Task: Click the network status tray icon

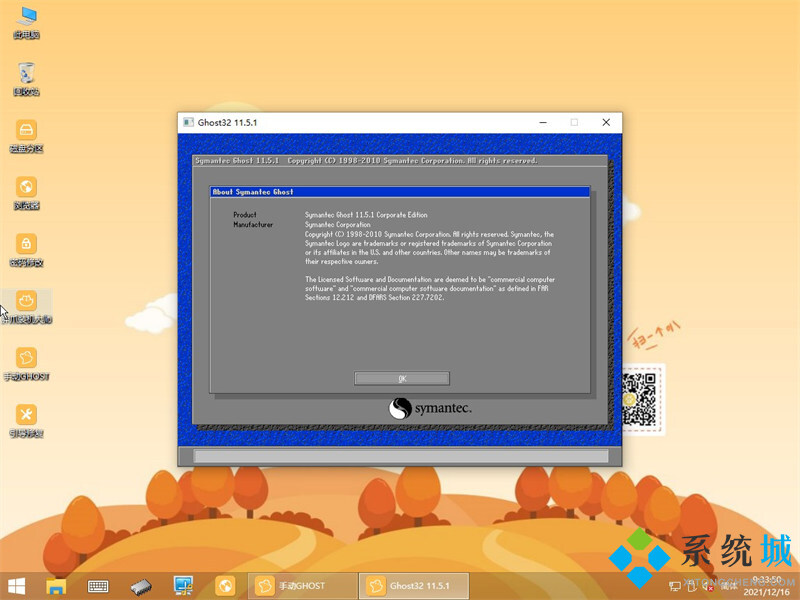Action: point(674,587)
